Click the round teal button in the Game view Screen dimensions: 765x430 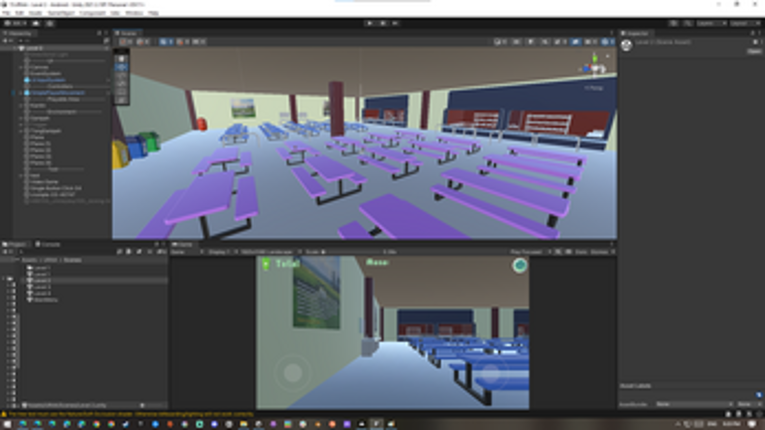pos(520,265)
